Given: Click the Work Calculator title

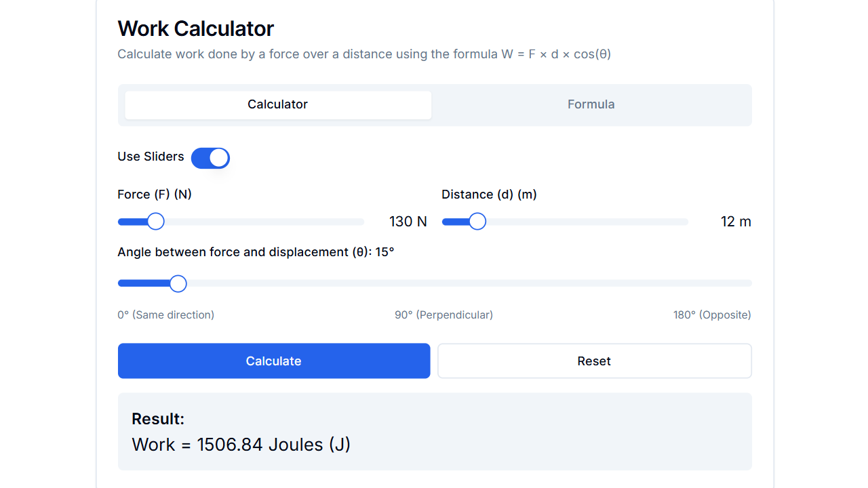Looking at the screenshot, I should coord(195,28).
